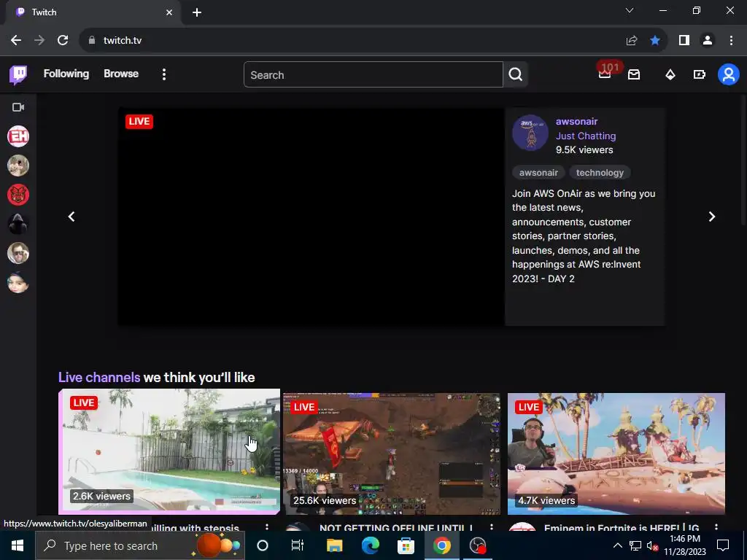Show previous featured stream in carousel

point(71,217)
